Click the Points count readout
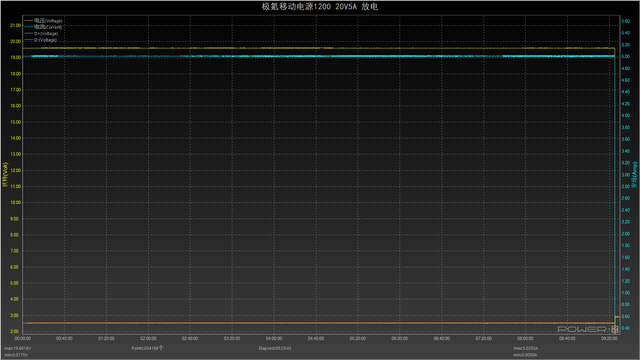This screenshot has width=640, height=360. [147, 348]
